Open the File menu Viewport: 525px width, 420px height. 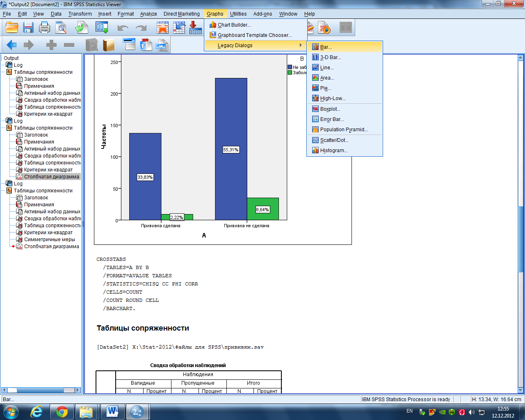(x=7, y=14)
